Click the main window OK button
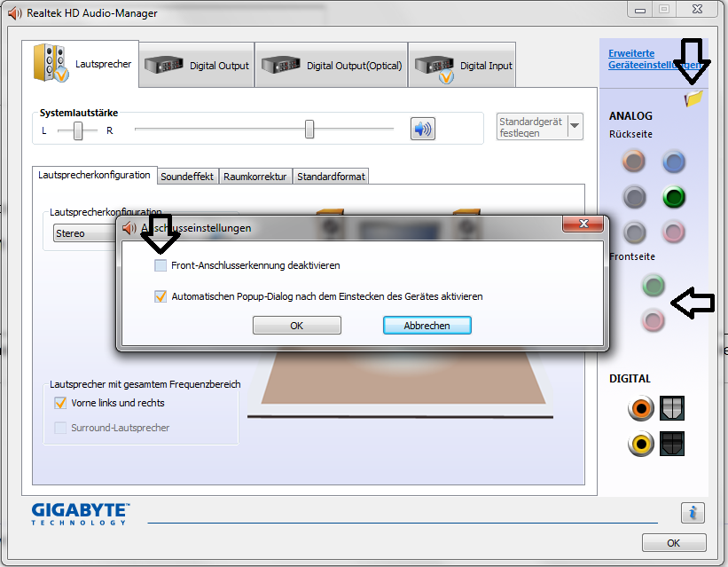The height and width of the screenshot is (567, 728). [674, 543]
